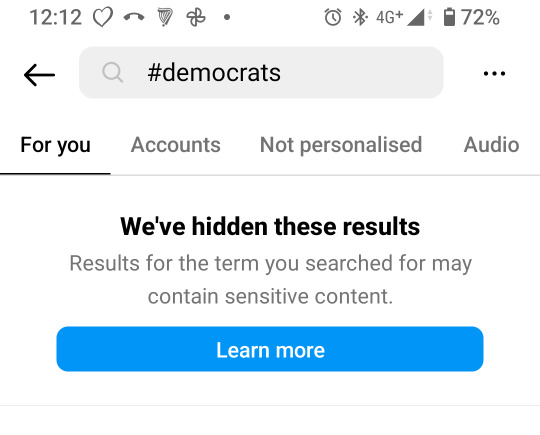The width and height of the screenshot is (540, 435).
Task: Tap the pinwheel notification icon
Action: pos(196,17)
